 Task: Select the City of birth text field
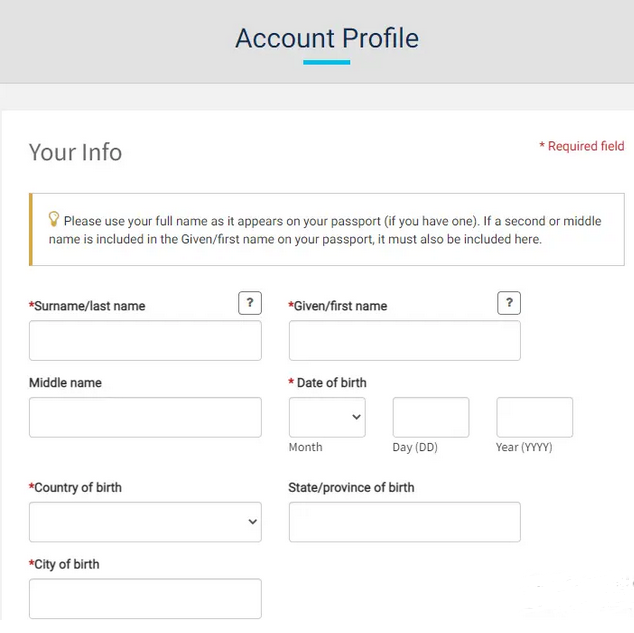(x=145, y=598)
